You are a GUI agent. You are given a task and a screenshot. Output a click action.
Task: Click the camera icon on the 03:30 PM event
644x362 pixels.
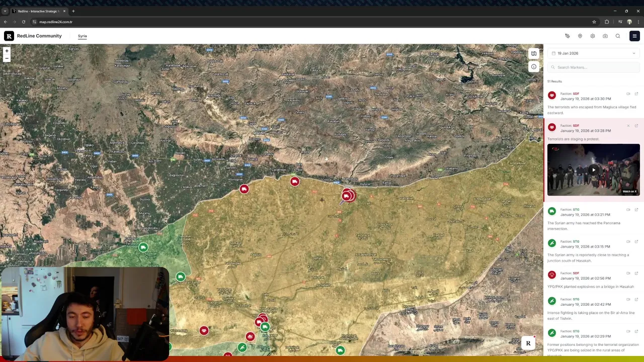point(628,94)
